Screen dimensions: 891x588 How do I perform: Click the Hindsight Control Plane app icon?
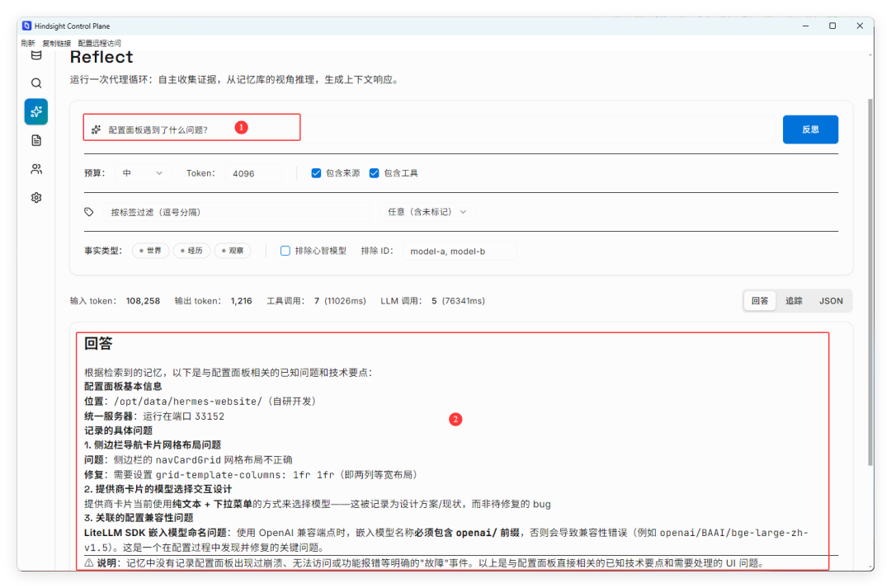[x=26, y=26]
